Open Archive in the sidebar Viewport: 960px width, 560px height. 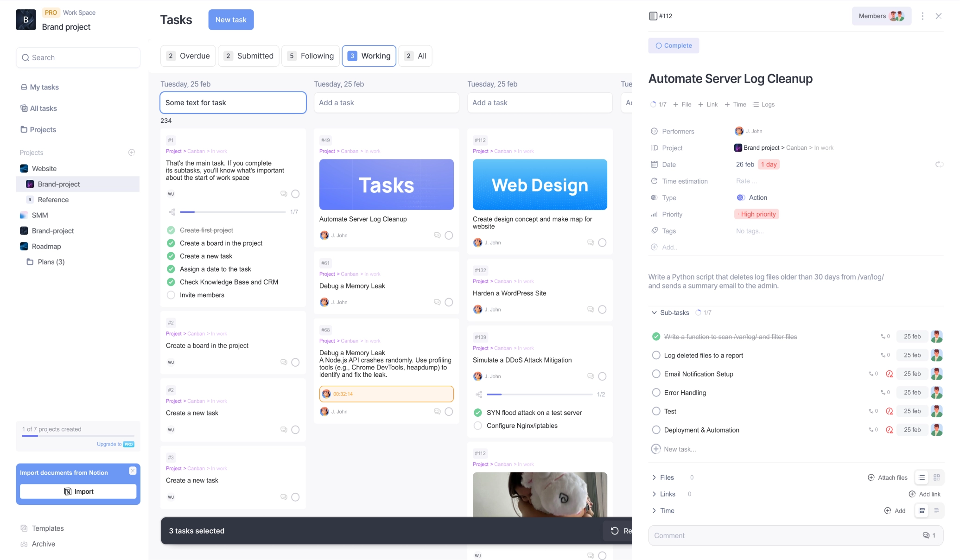pyautogui.click(x=43, y=544)
